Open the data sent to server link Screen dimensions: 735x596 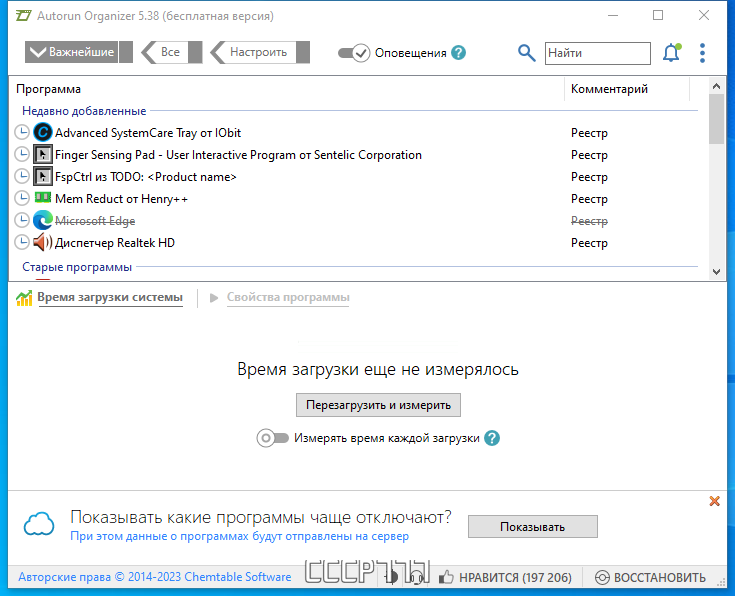click(240, 536)
